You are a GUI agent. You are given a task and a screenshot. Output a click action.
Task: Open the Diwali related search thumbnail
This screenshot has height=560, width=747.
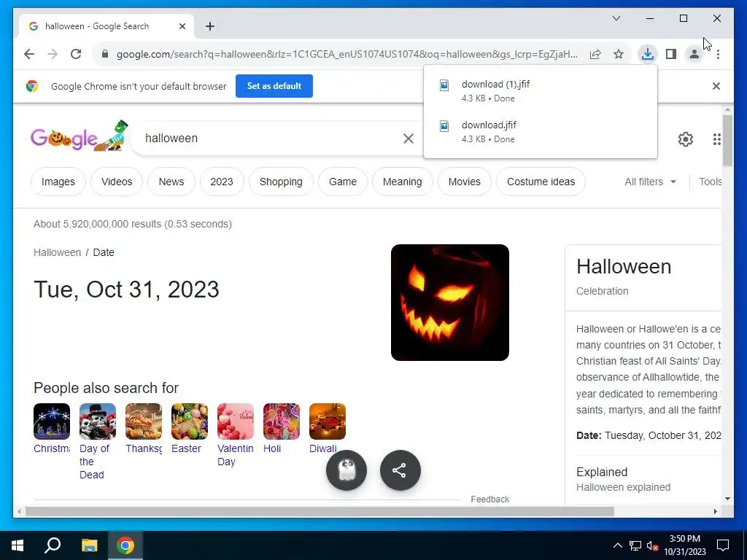click(328, 421)
